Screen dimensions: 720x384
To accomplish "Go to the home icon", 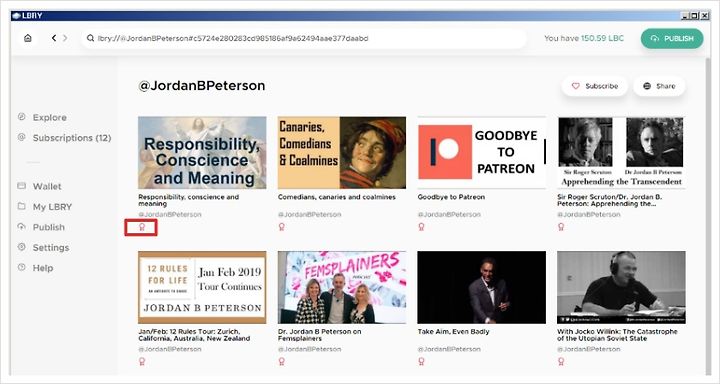I will click(28, 38).
